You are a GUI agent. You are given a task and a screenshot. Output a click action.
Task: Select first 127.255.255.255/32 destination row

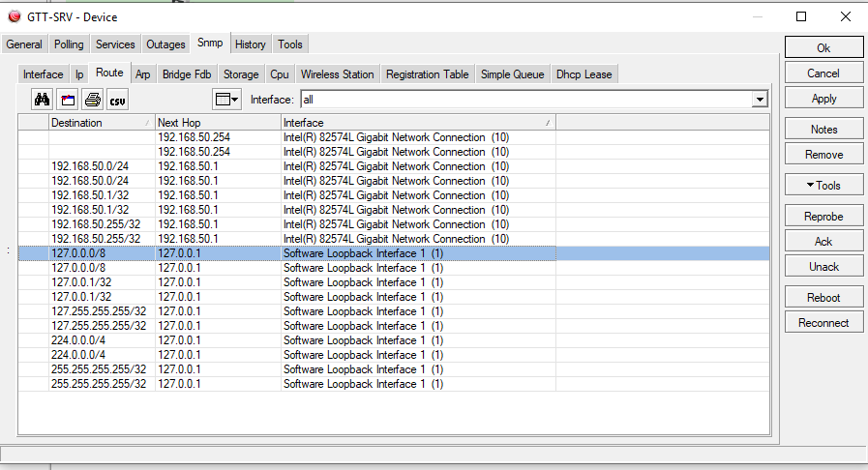tap(394, 311)
